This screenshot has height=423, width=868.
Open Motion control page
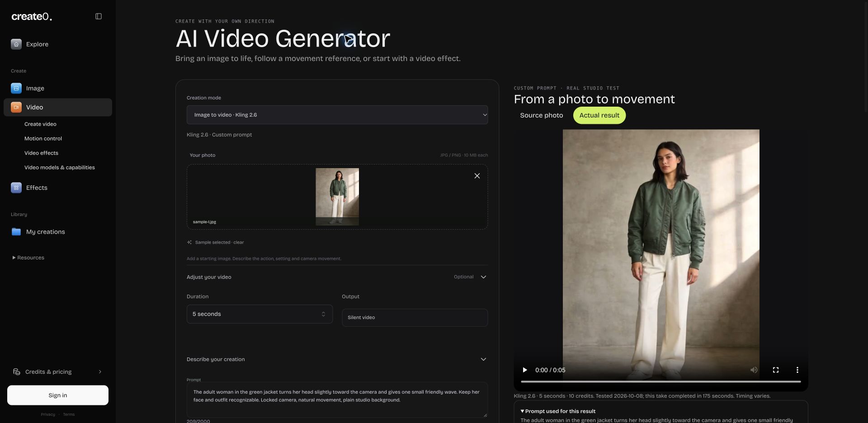(43, 138)
